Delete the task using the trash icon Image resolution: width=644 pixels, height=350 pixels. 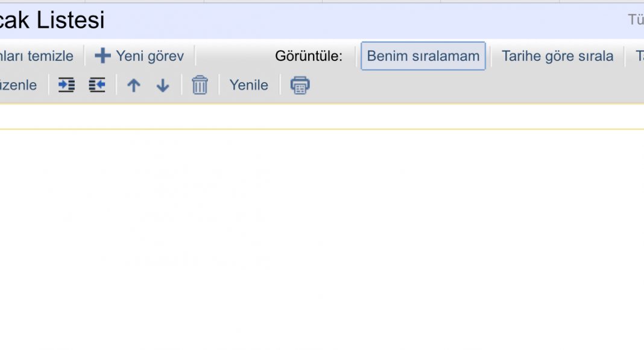200,85
